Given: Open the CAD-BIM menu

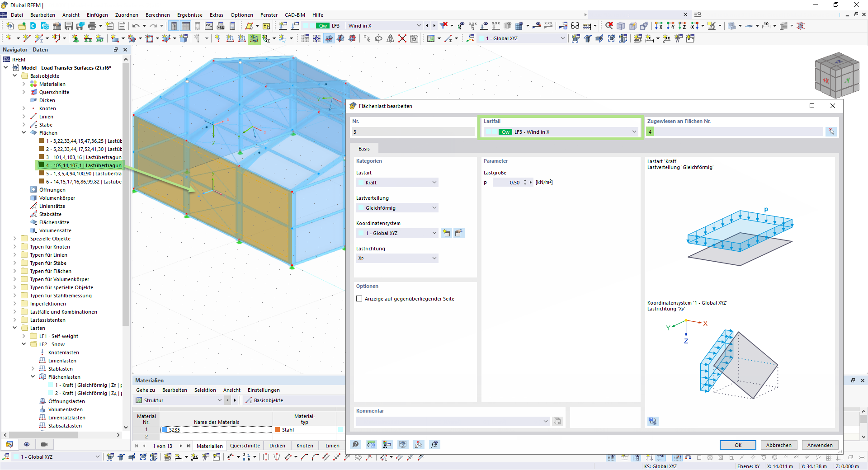Looking at the screenshot, I should pyautogui.click(x=295, y=15).
